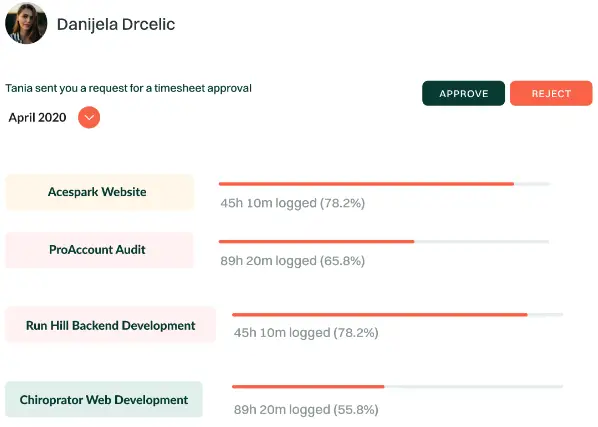Click the unfilled end of Chiroprator progress bar
The width and height of the screenshot is (598, 427).
pyautogui.click(x=474, y=387)
